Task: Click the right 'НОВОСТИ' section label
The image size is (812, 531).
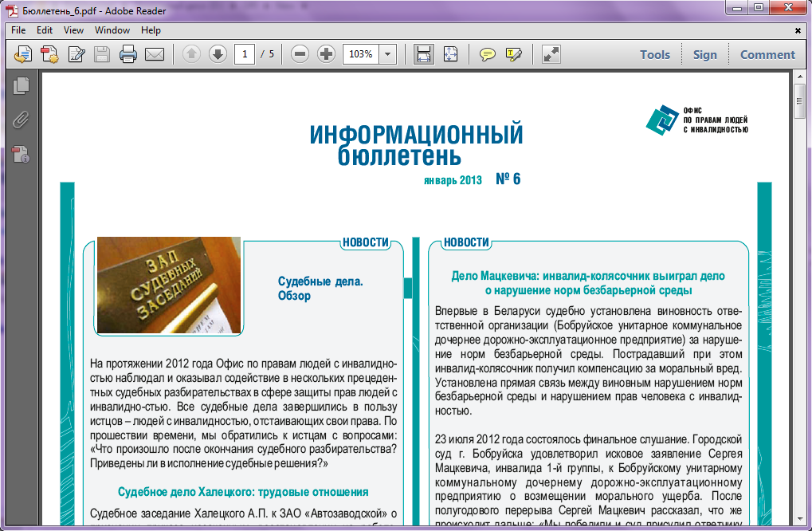Action: tap(467, 242)
